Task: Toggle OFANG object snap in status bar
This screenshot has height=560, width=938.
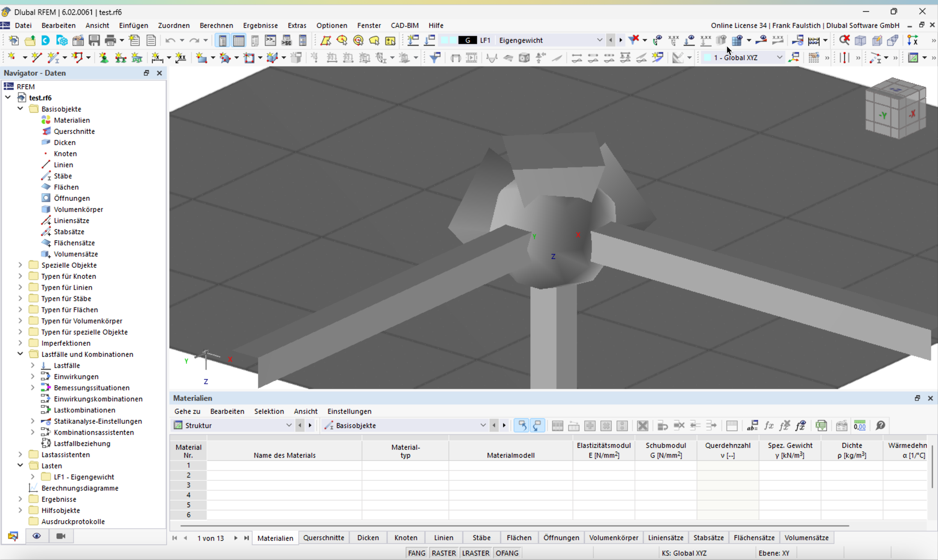Action: coord(507,553)
